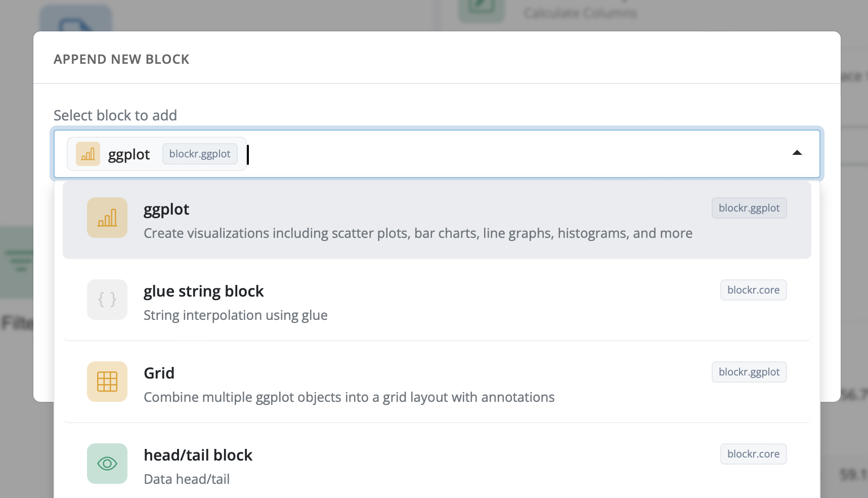Click the Grid table icon
This screenshot has height=498, width=868.
point(107,382)
